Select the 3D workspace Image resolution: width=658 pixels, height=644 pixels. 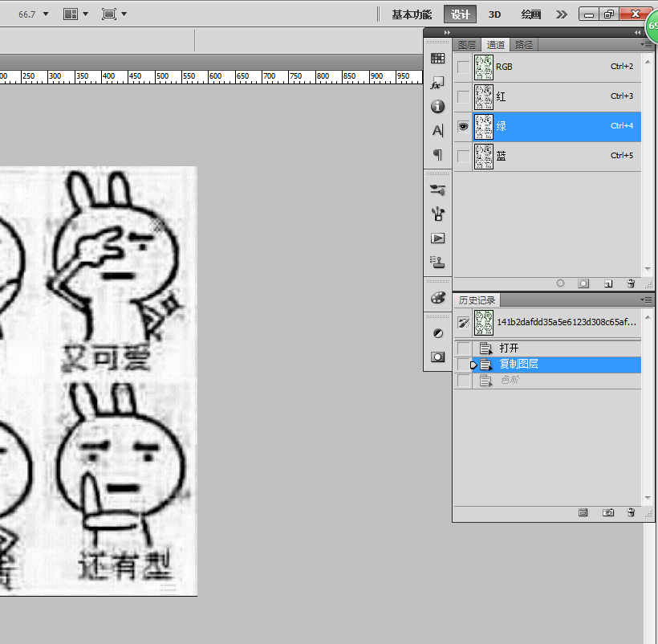(x=494, y=14)
